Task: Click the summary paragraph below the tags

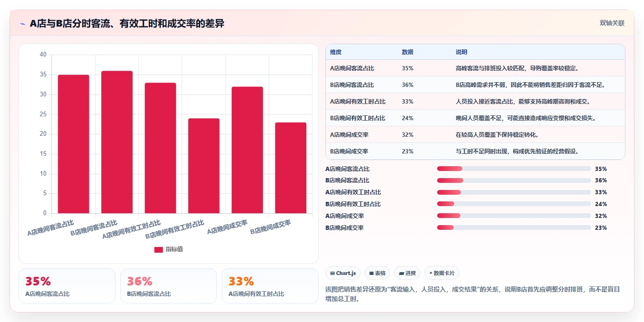Action: pyautogui.click(x=473, y=294)
